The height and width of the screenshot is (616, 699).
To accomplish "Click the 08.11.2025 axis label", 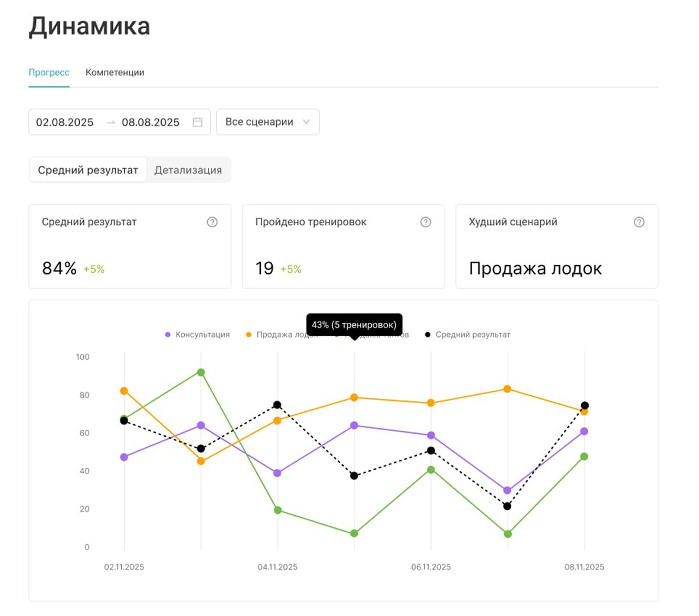I will click(584, 567).
